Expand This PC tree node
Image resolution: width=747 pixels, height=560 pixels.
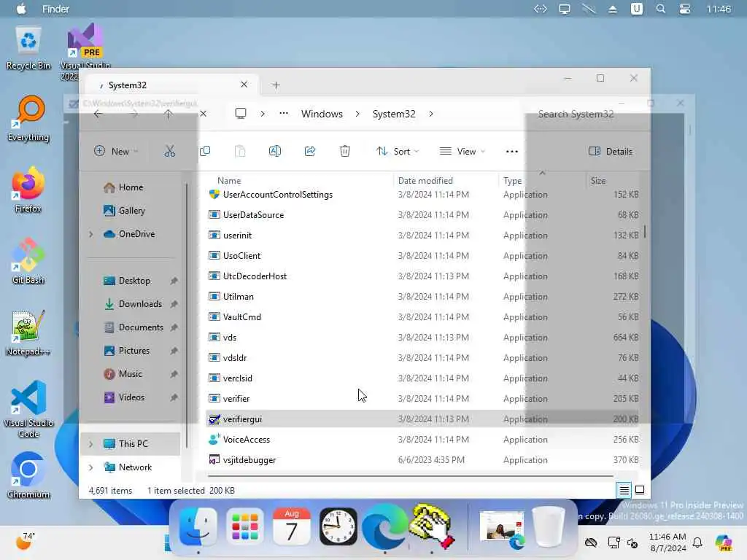point(91,444)
